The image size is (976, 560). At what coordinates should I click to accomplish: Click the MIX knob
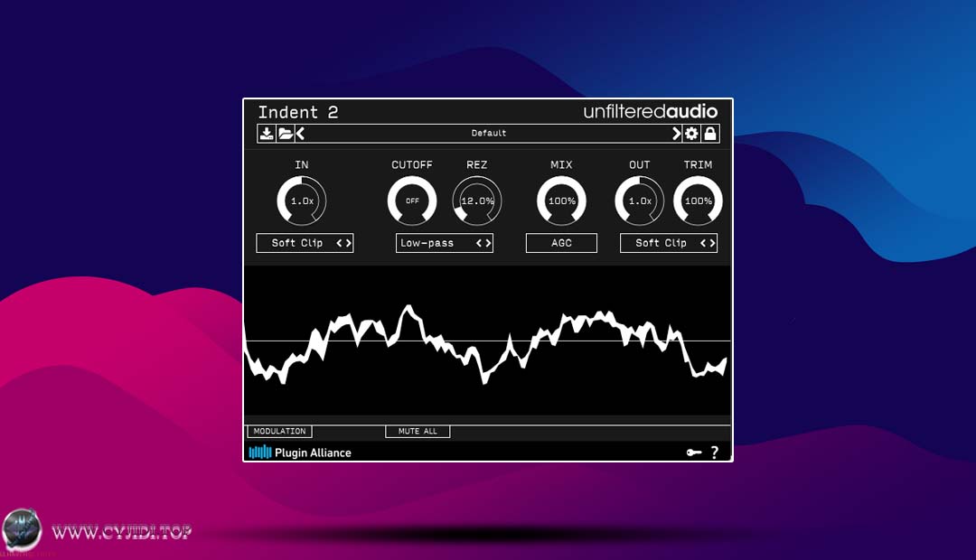coord(561,201)
